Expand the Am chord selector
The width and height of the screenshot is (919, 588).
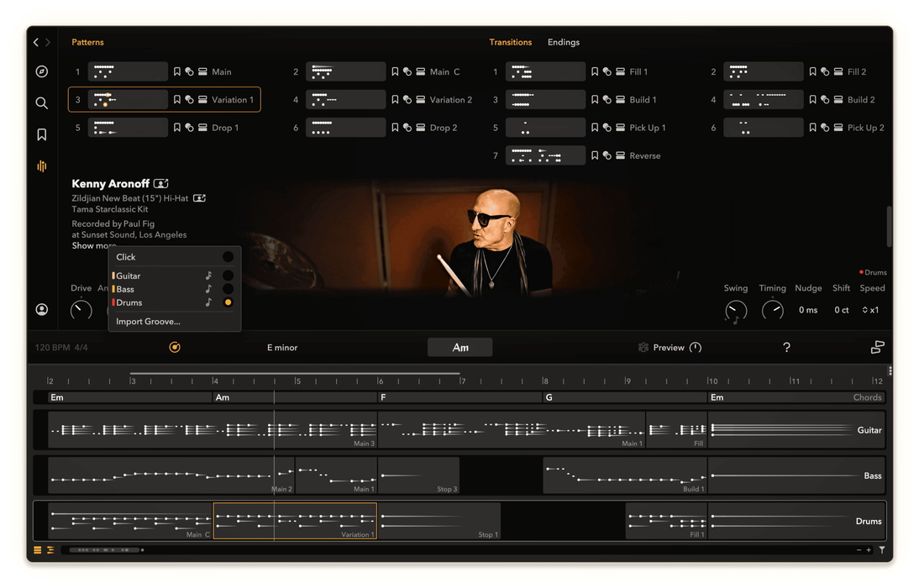click(x=459, y=348)
